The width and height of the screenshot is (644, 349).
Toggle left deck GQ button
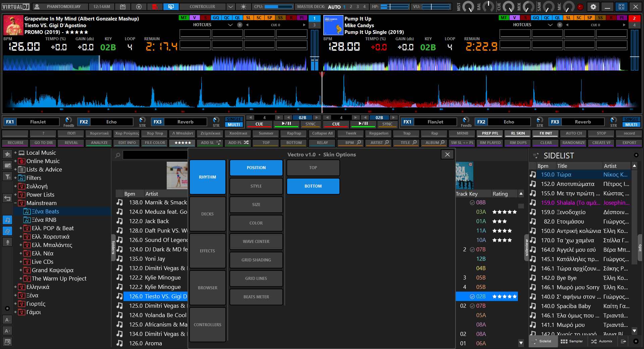click(216, 18)
